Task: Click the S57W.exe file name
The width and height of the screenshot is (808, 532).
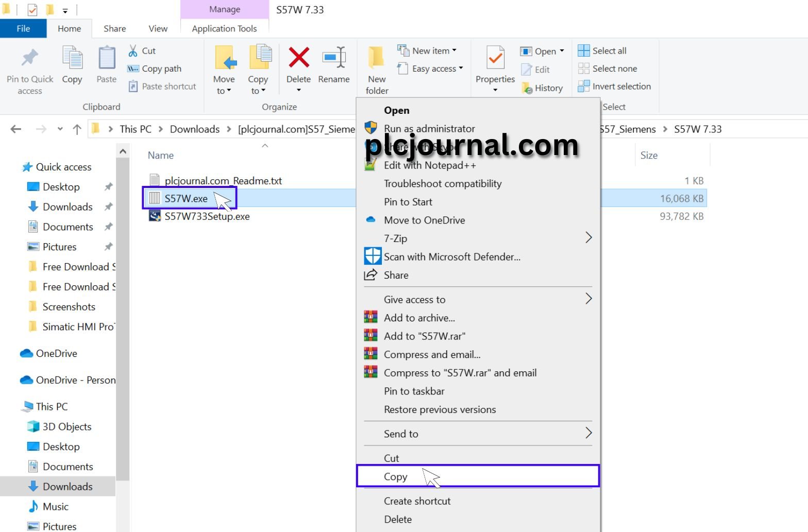Action: 186,198
